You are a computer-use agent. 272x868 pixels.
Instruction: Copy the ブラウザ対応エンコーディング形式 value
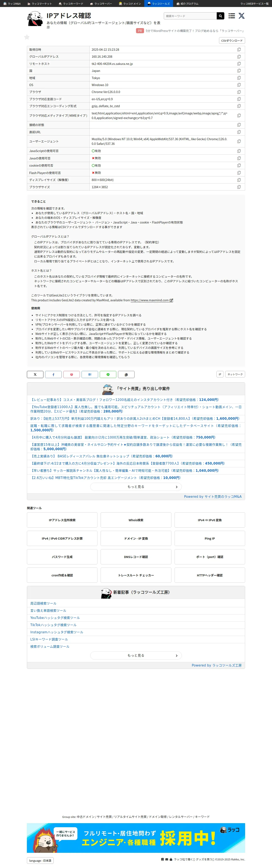[239, 106]
